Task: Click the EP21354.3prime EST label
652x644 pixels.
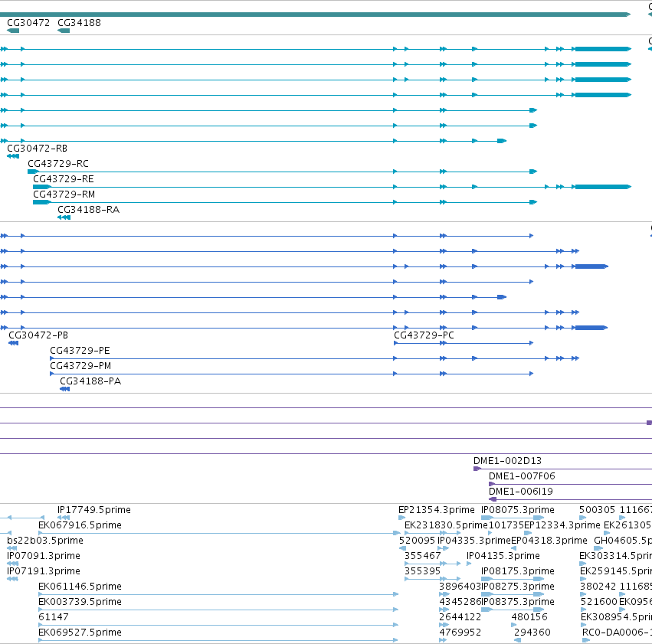Action: tap(436, 510)
